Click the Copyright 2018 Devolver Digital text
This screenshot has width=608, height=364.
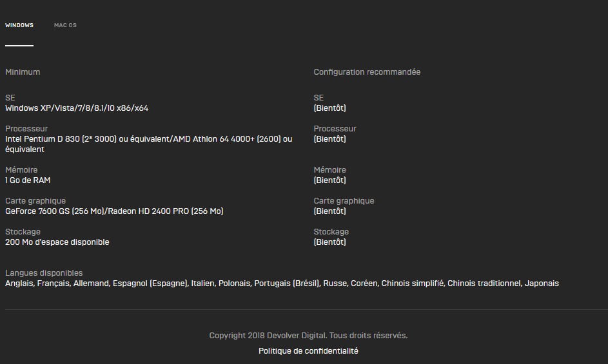(308, 335)
